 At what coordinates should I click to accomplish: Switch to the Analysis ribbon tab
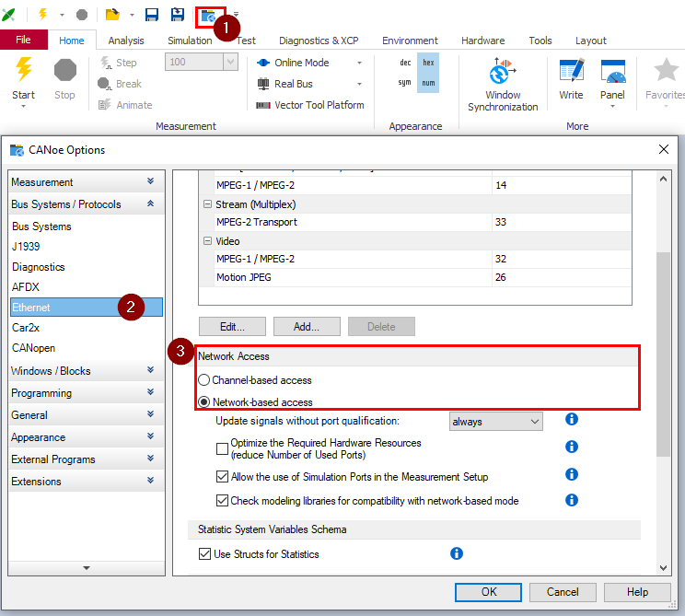126,41
